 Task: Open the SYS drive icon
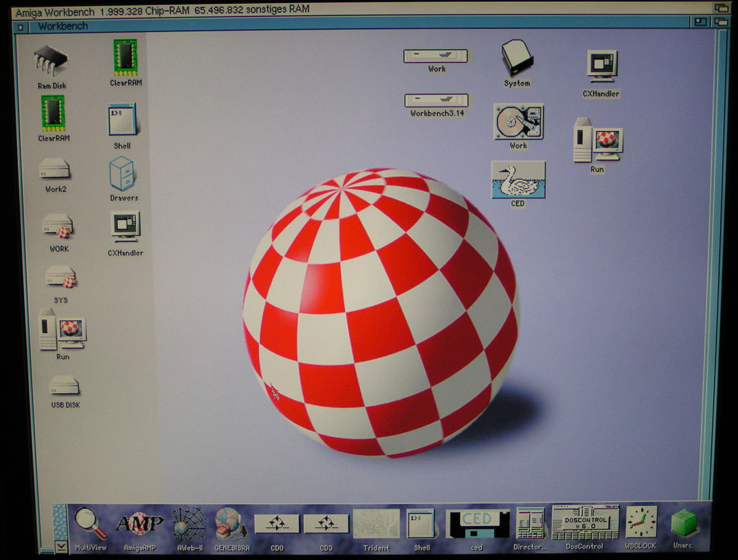point(60,278)
